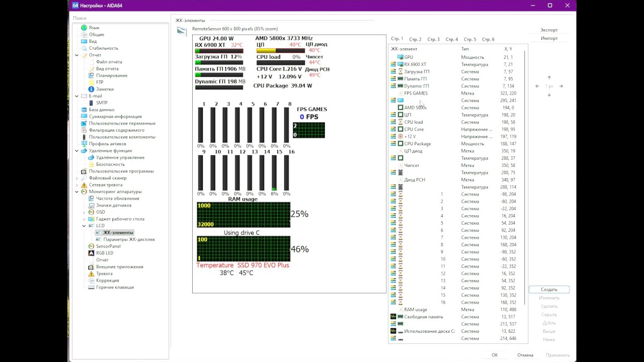Image resolution: width=644 pixels, height=362 pixels.
Task: Click the RX 6900 XT monitor icon
Action: tap(400, 64)
